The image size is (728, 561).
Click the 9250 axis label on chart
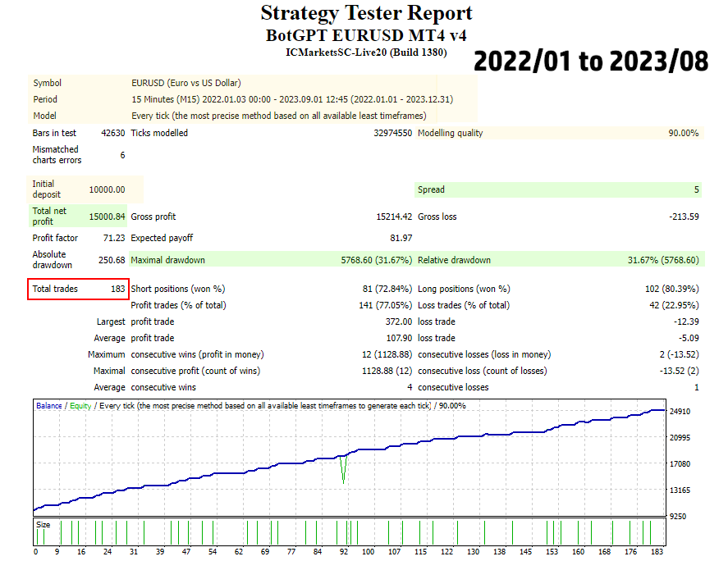[678, 517]
